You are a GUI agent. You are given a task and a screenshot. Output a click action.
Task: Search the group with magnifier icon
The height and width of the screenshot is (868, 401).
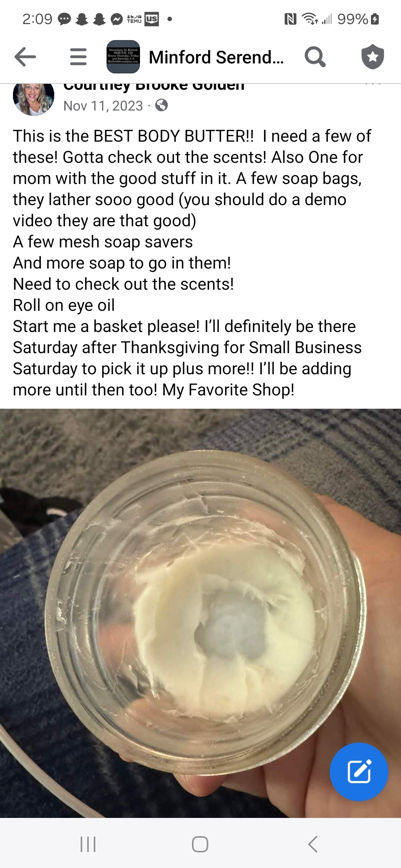315,57
